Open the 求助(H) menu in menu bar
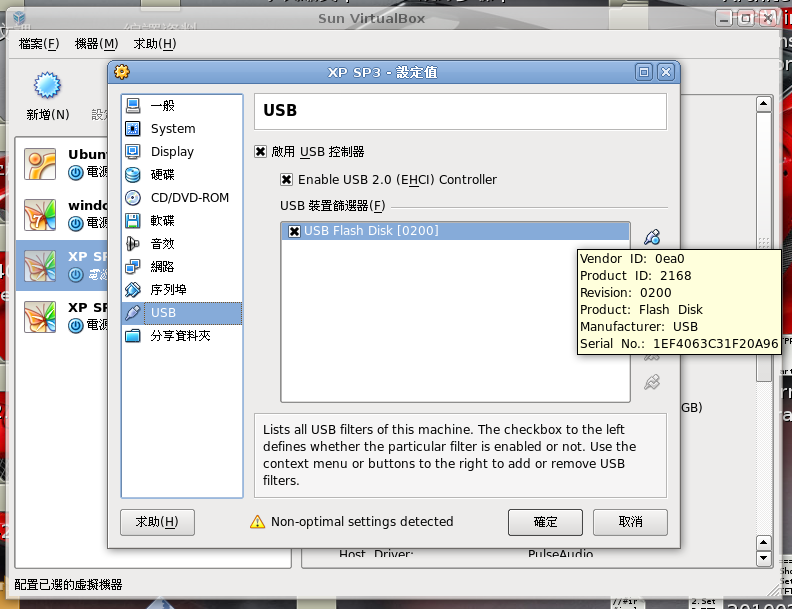The image size is (792, 609). [x=155, y=44]
